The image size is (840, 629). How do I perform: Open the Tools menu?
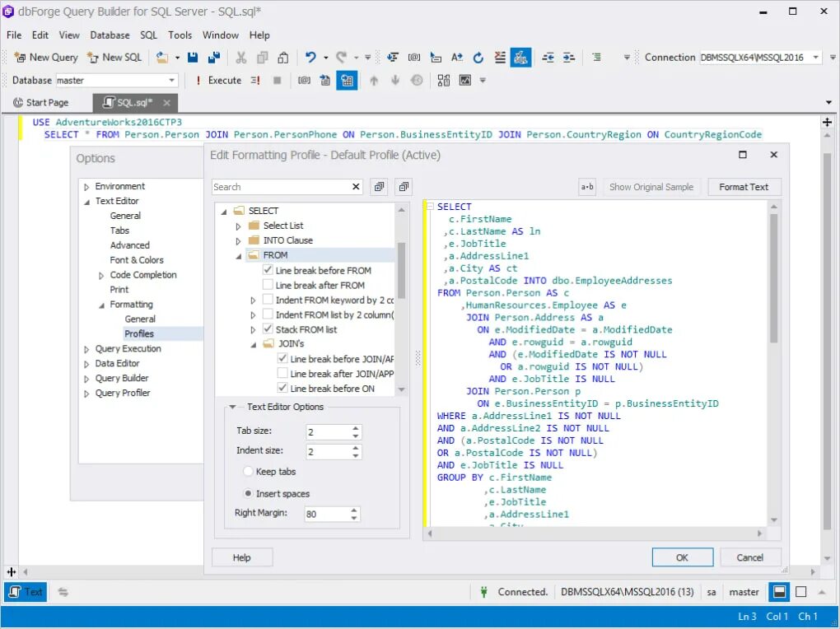(180, 35)
